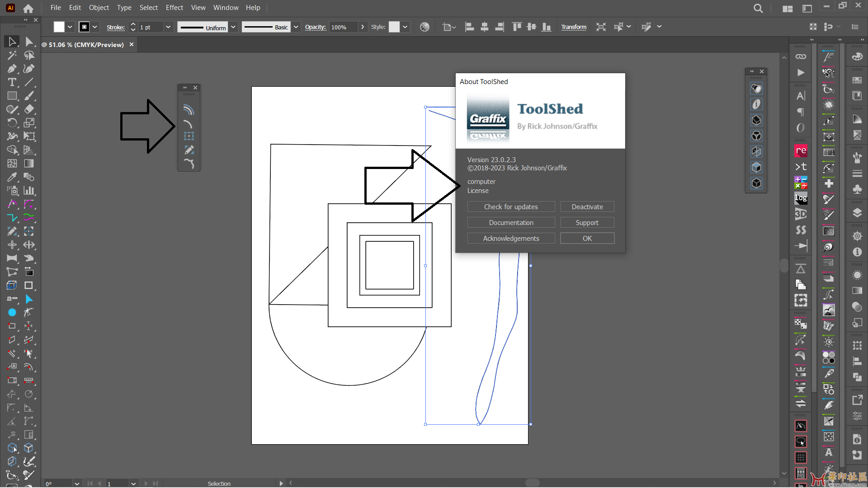Select the Line Segment tool
868x488 pixels.
(x=29, y=82)
